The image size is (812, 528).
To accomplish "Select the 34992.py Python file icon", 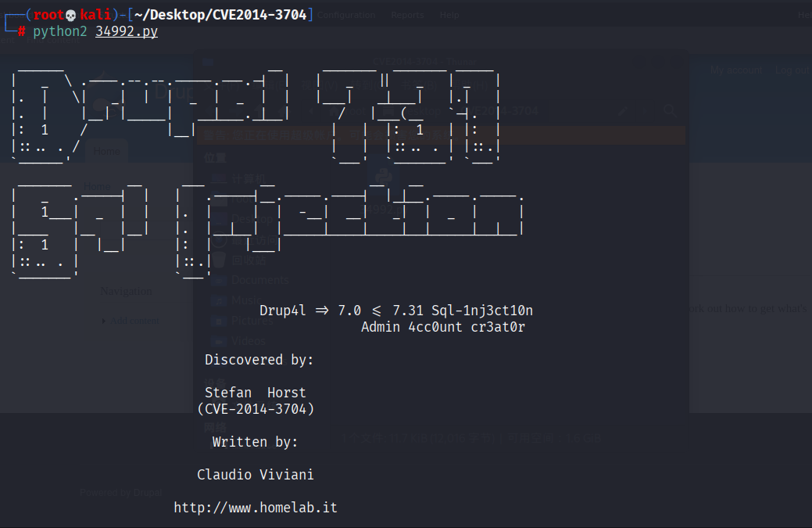I will [384, 178].
